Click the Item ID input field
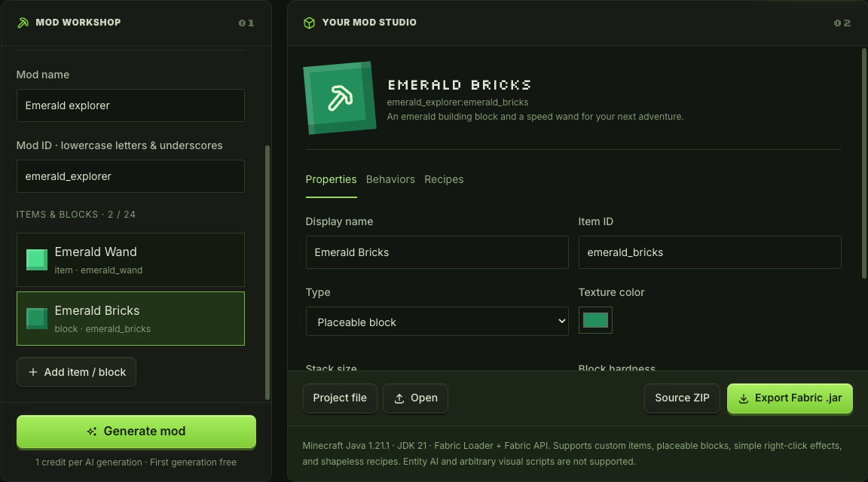The image size is (868, 482). pyautogui.click(x=710, y=252)
